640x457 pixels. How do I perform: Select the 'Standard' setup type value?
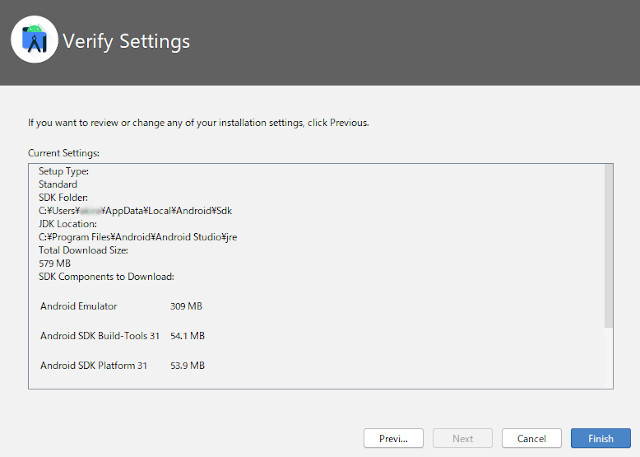coord(58,184)
